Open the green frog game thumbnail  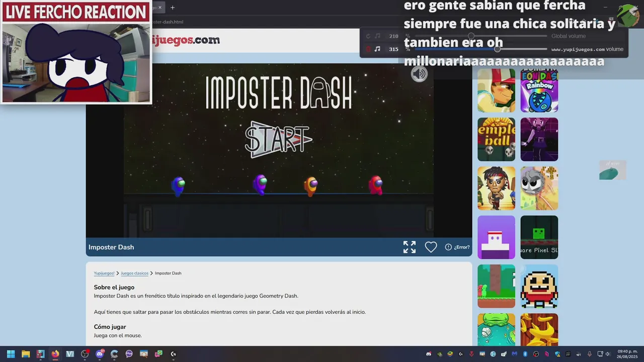click(497, 330)
